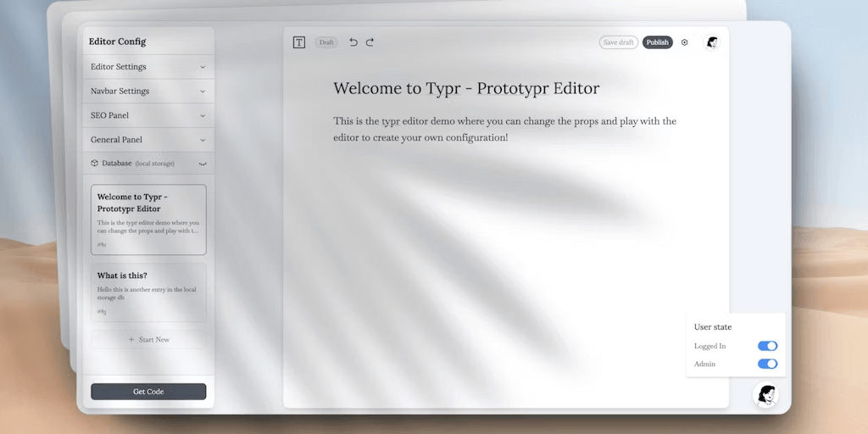This screenshot has width=868, height=434.
Task: Click the Database cube icon
Action: [x=95, y=163]
